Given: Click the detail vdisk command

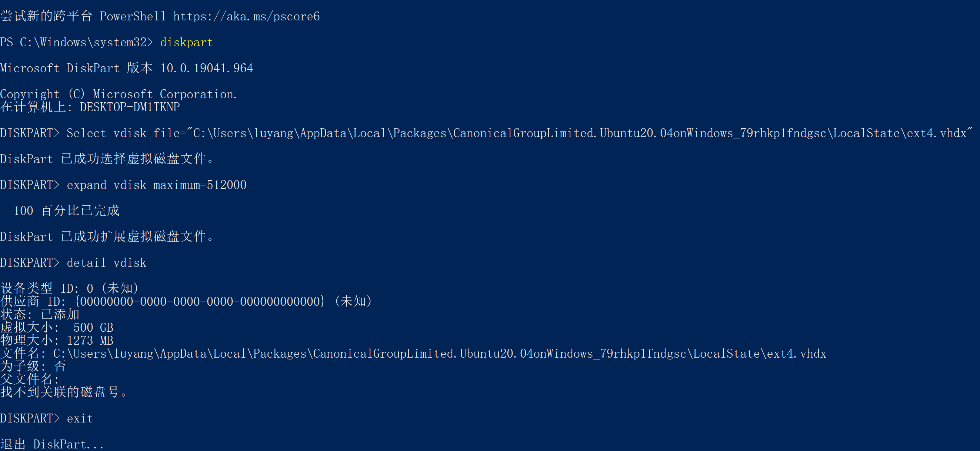Looking at the screenshot, I should [x=107, y=263].
